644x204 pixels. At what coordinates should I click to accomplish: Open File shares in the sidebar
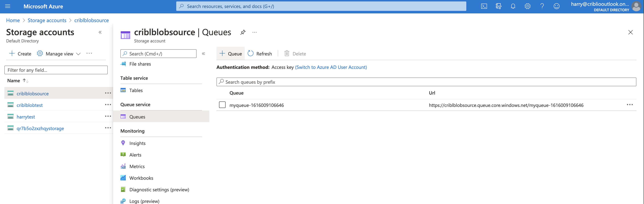coord(140,64)
